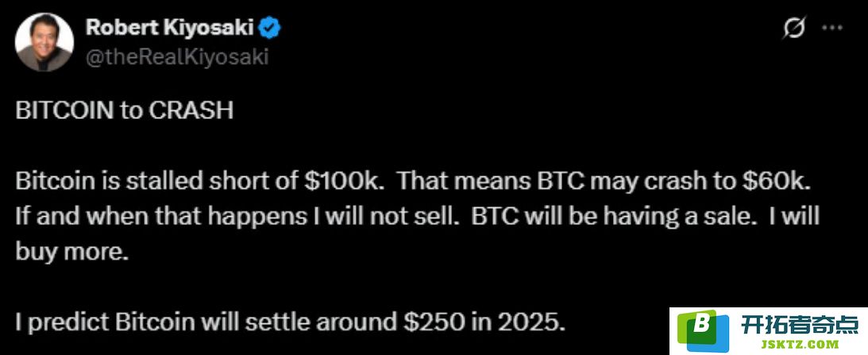Click the 开拓者奇点 watermark title
868x355 pixels.
point(800,323)
